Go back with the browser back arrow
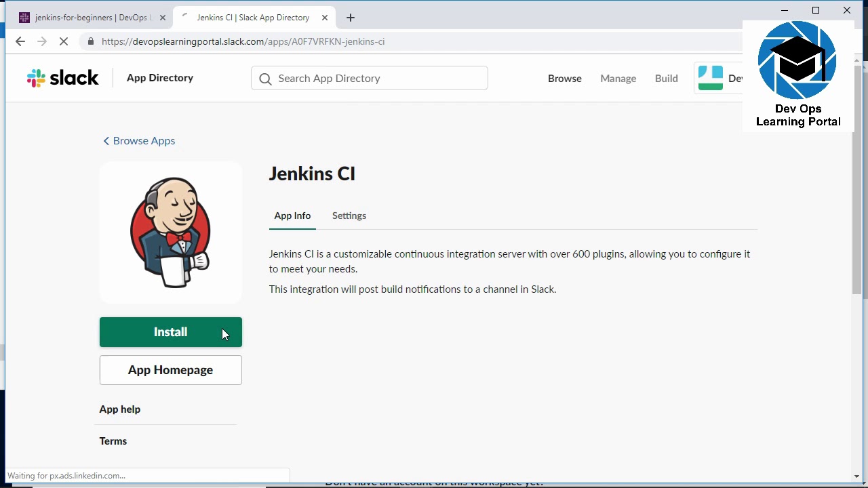The image size is (868, 488). (x=20, y=41)
